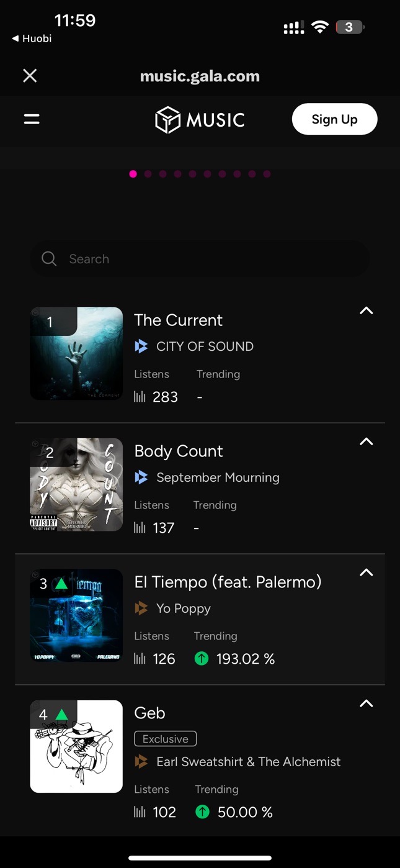Open the hamburger menu icon
The width and height of the screenshot is (400, 868).
click(x=32, y=119)
